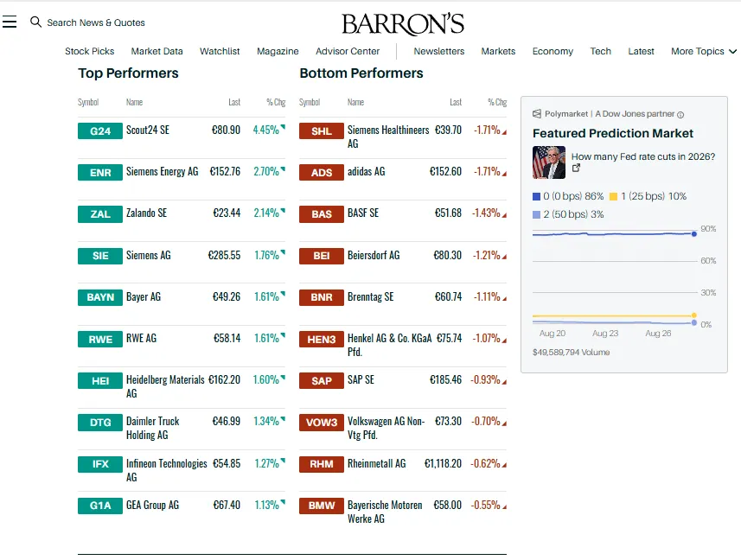Open Infineon Technologies AG quote link
Screen dimensions: 741x560
click(x=166, y=470)
